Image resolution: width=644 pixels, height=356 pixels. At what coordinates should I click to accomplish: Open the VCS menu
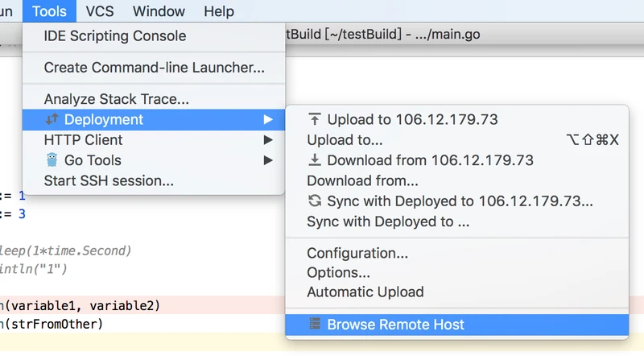click(x=99, y=11)
